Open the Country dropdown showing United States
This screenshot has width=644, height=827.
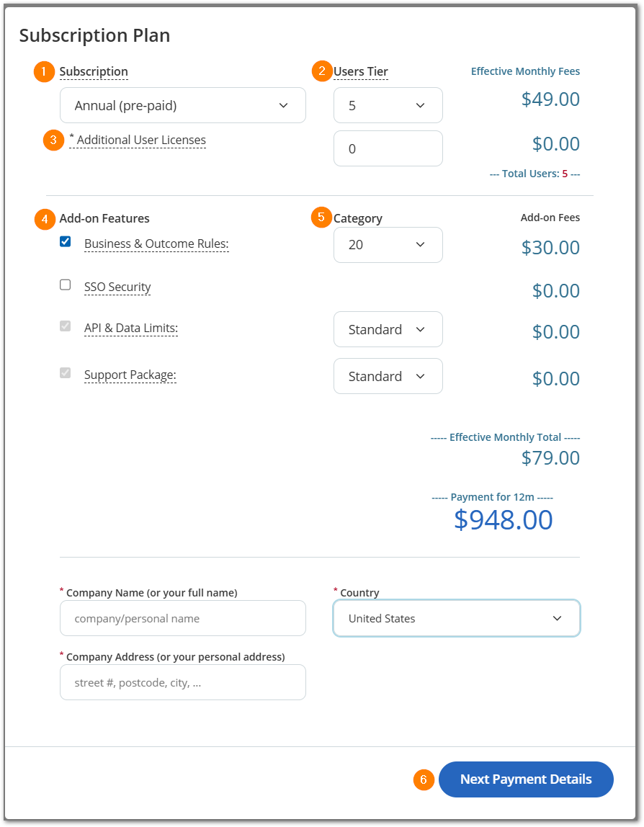[457, 618]
